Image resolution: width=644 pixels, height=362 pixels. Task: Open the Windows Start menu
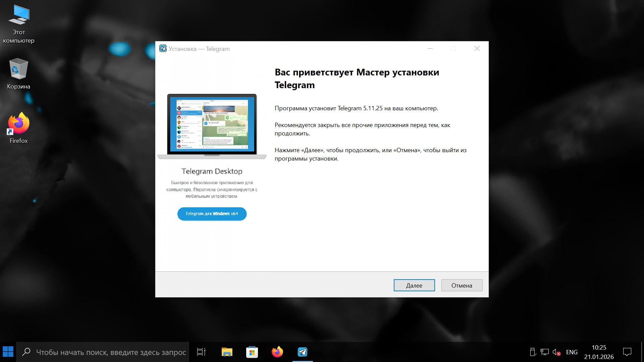tap(8, 352)
